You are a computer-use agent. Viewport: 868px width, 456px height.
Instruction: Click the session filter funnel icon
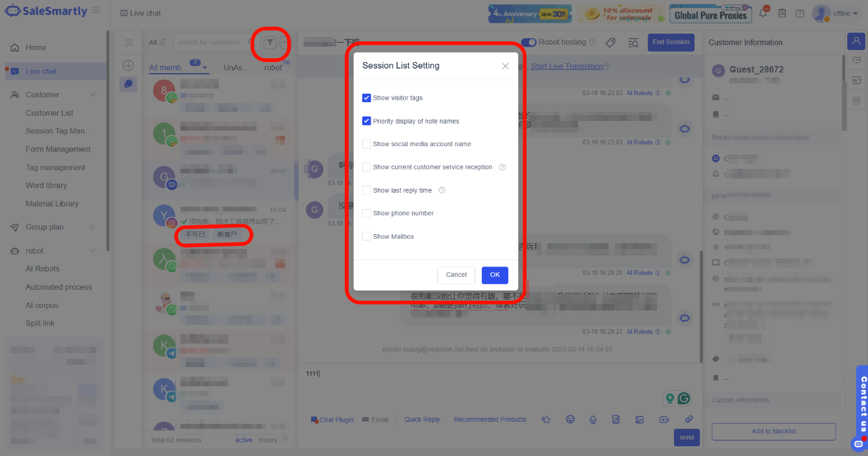click(x=270, y=42)
